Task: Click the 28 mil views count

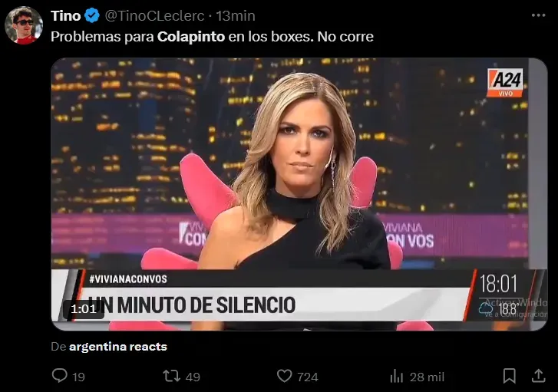Action: pyautogui.click(x=427, y=377)
